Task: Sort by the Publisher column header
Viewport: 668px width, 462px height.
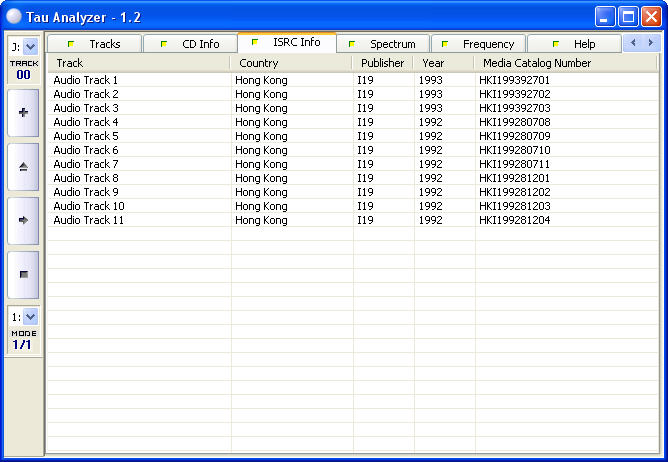Action: (x=383, y=63)
